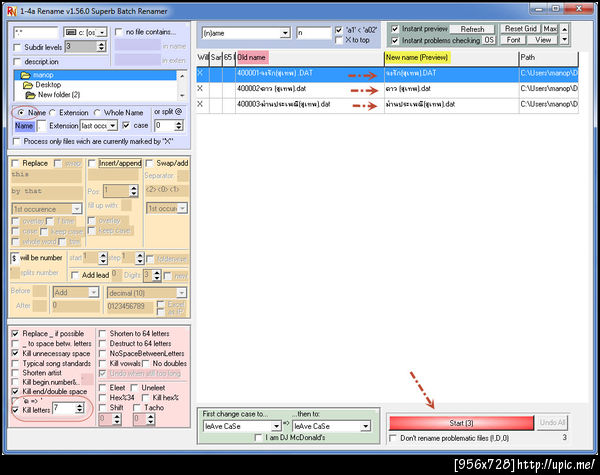The width and height of the screenshot is (600, 475).
Task: Click the red Start (3) button
Action: click(461, 423)
